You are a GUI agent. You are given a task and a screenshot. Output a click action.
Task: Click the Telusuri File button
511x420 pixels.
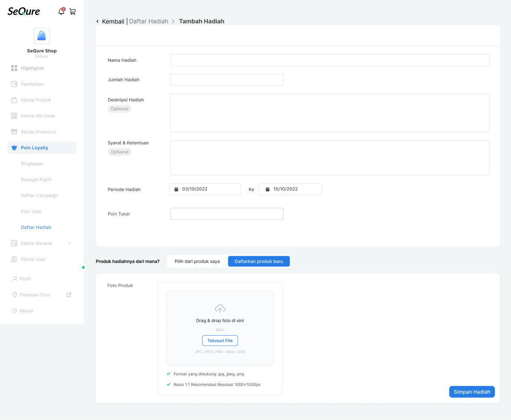tap(220, 340)
